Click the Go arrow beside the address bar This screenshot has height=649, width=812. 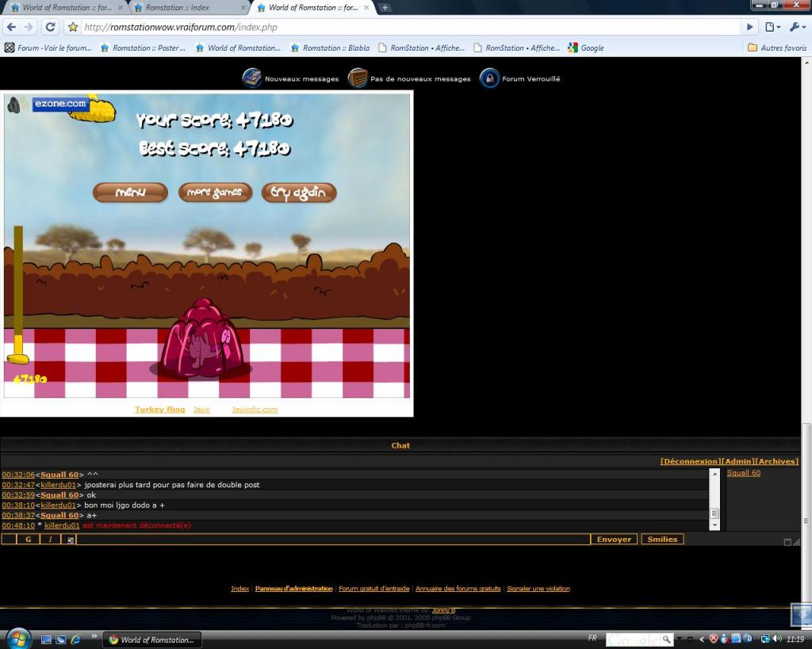(749, 27)
